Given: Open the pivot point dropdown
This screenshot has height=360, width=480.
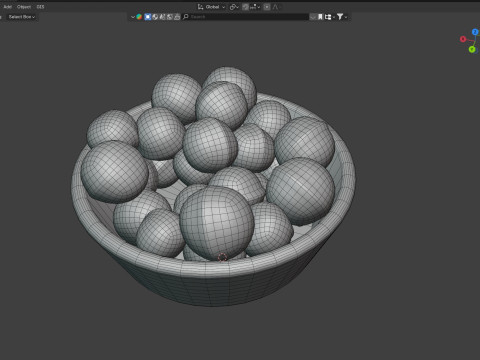Looking at the screenshot, I should click(234, 7).
